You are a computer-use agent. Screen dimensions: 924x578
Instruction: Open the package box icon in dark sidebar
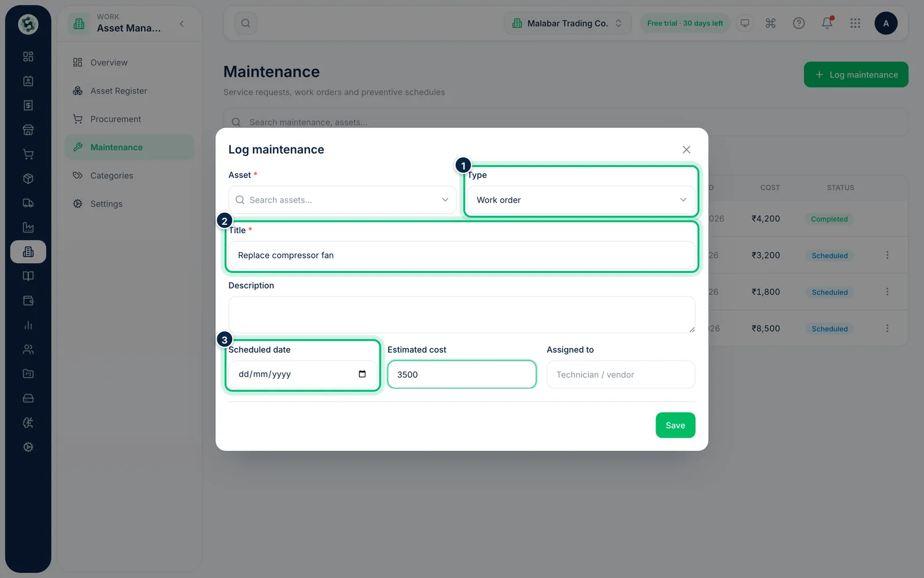click(28, 179)
